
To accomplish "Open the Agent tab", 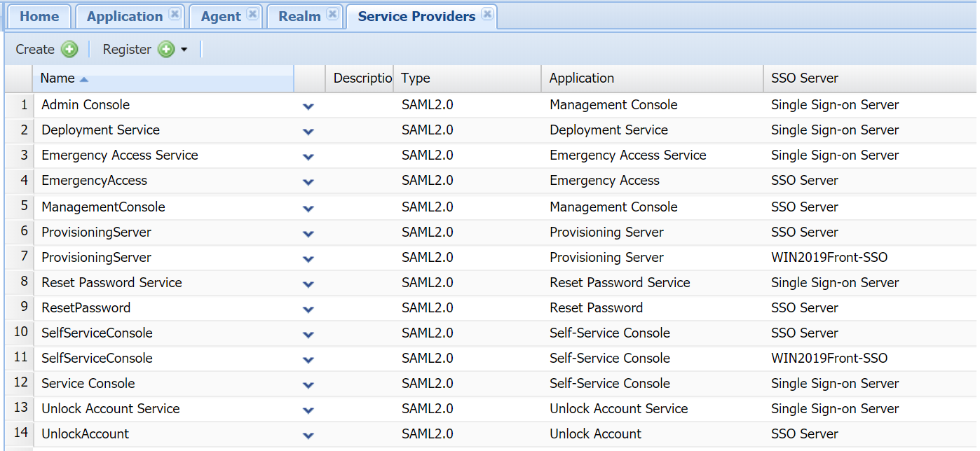I will [x=221, y=16].
